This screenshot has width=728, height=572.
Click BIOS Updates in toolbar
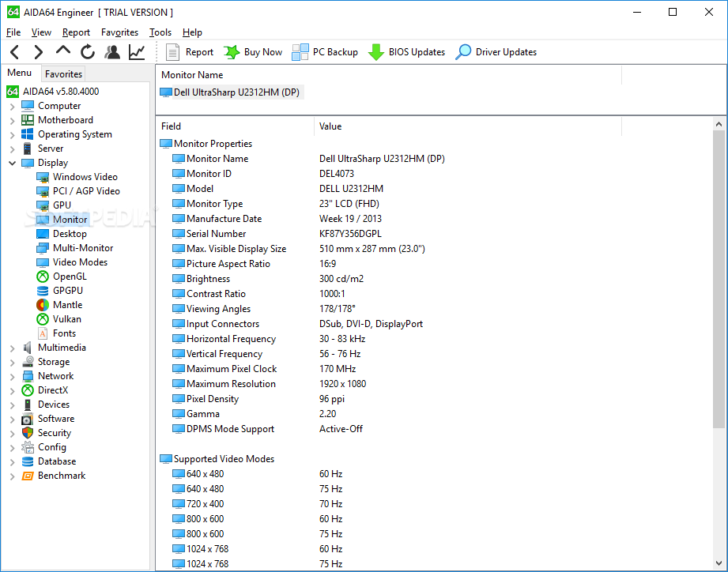point(407,52)
